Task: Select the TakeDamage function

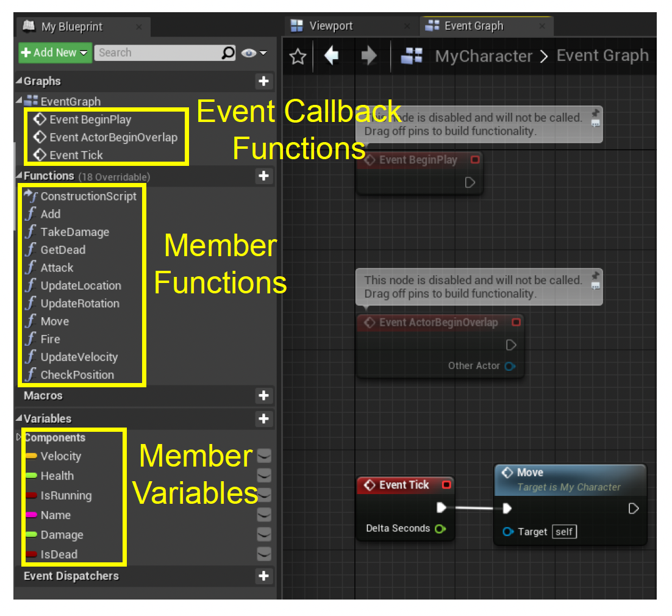Action: tap(74, 232)
